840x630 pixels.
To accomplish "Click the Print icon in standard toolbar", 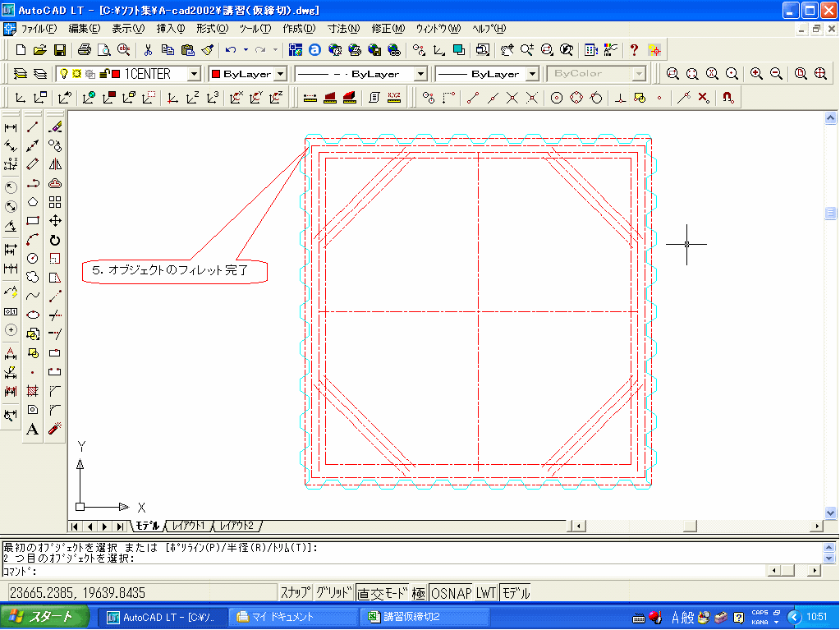I will (84, 50).
